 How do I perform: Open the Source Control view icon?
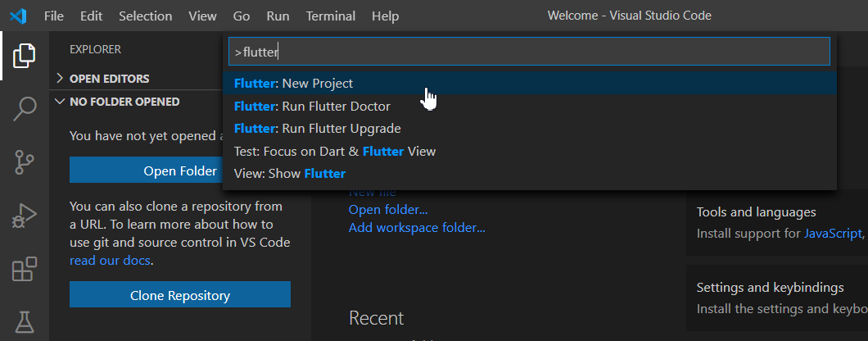click(25, 162)
